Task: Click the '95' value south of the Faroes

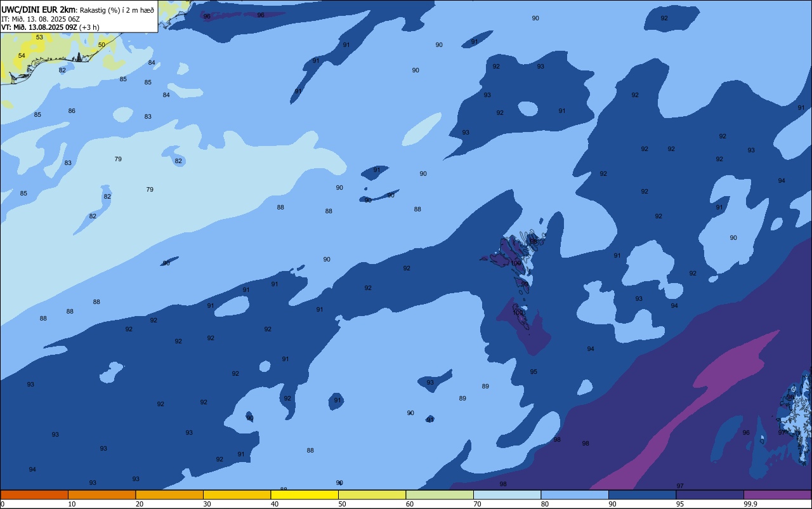Action: tap(534, 372)
